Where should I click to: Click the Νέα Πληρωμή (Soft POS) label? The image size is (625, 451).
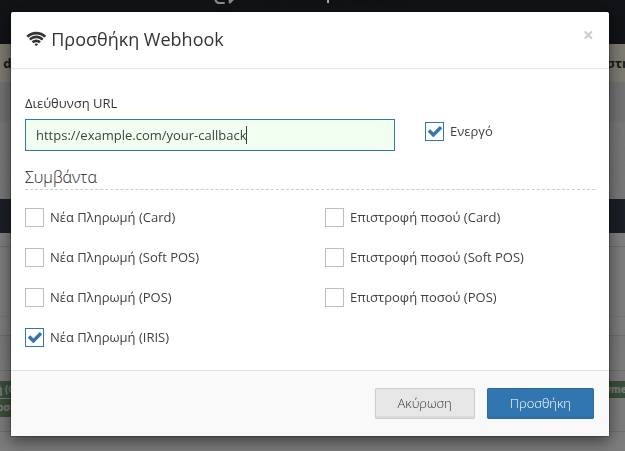click(x=125, y=257)
